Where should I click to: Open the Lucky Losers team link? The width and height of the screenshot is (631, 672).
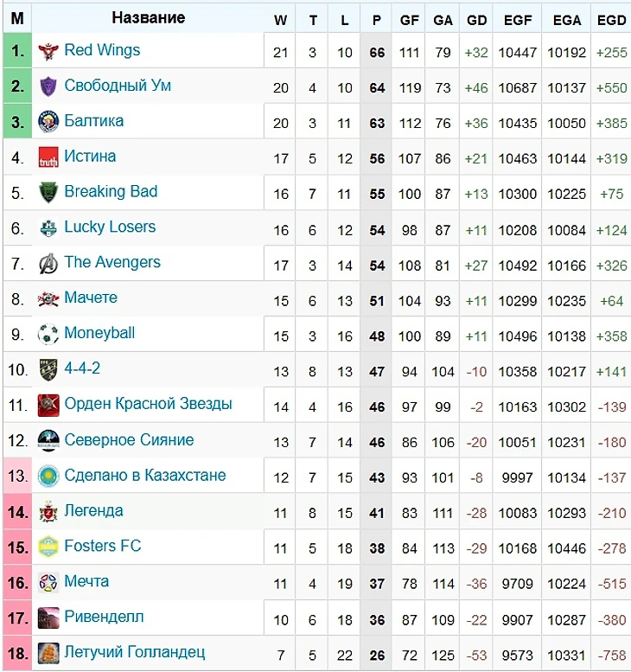click(x=110, y=227)
